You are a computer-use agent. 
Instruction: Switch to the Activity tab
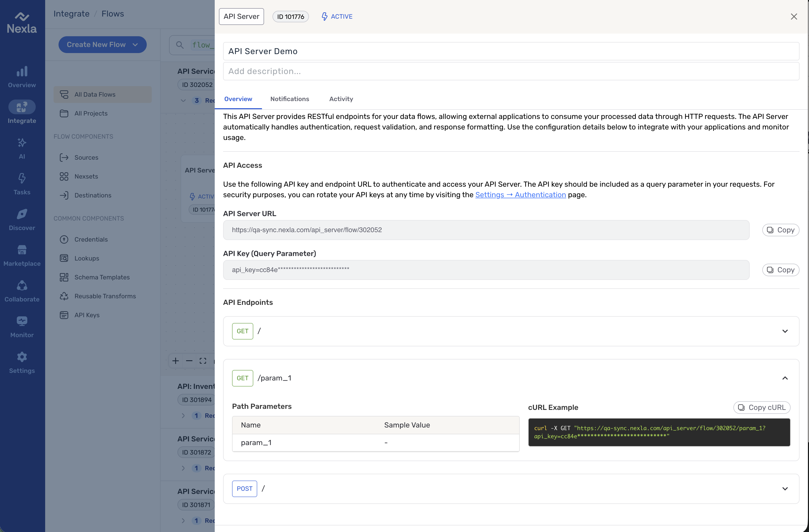(x=341, y=99)
